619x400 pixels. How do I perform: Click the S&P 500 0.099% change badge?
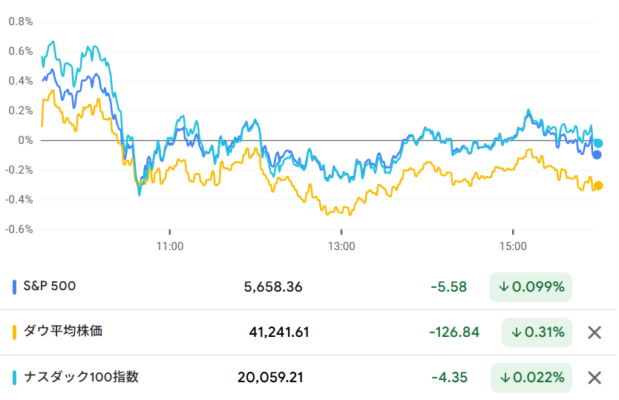(531, 287)
